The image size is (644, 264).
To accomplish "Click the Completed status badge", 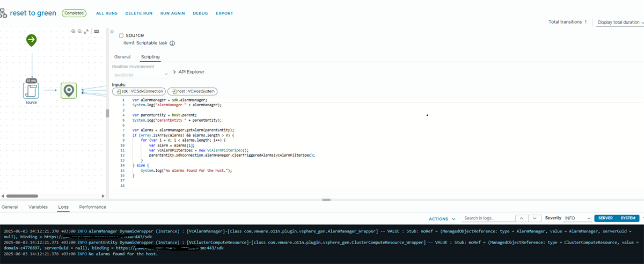I will click(x=74, y=13).
